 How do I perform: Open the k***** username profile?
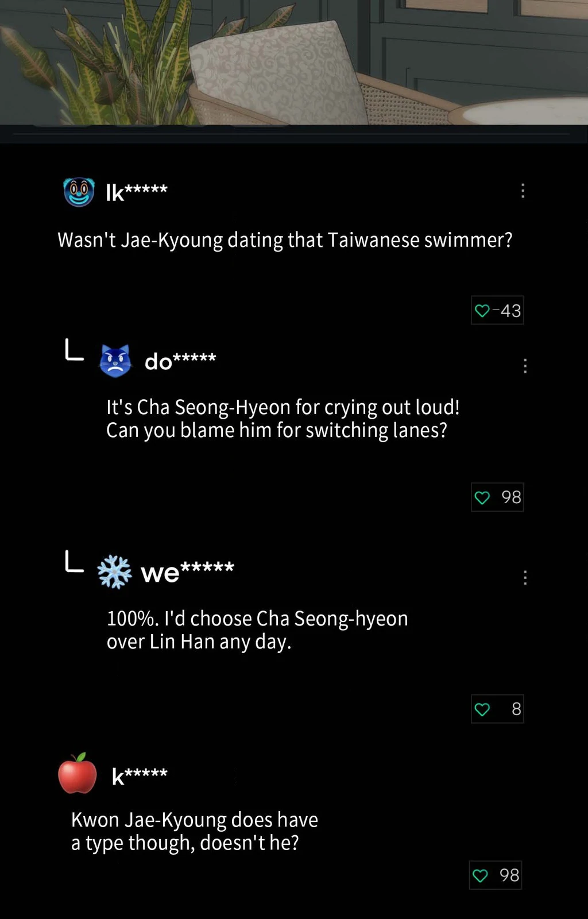pos(140,775)
